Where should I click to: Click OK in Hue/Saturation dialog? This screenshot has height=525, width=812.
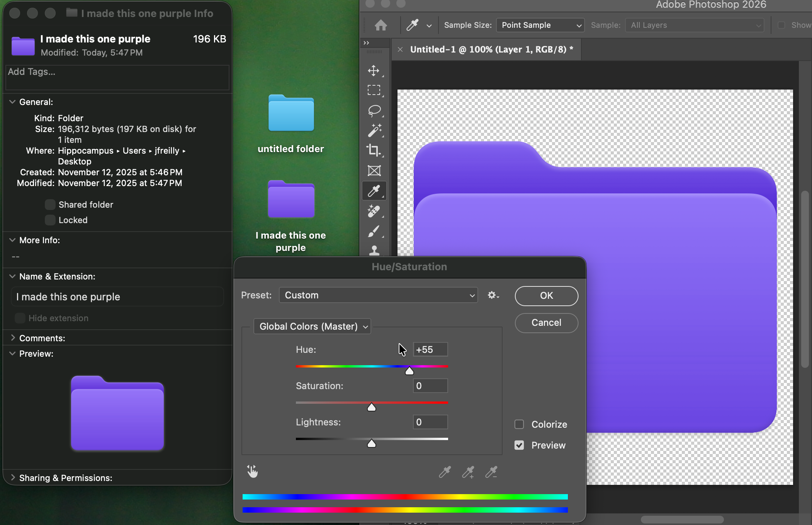click(546, 296)
